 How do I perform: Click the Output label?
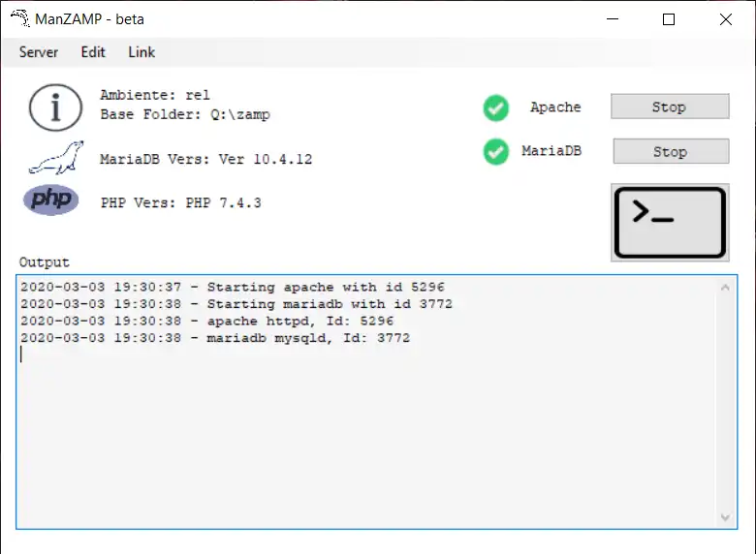coord(44,262)
